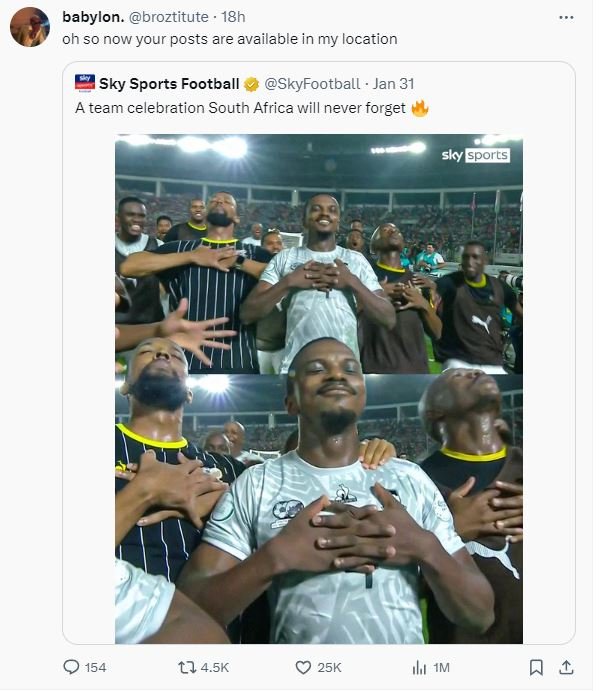
Task: Like the post with the heart icon
Action: (304, 667)
